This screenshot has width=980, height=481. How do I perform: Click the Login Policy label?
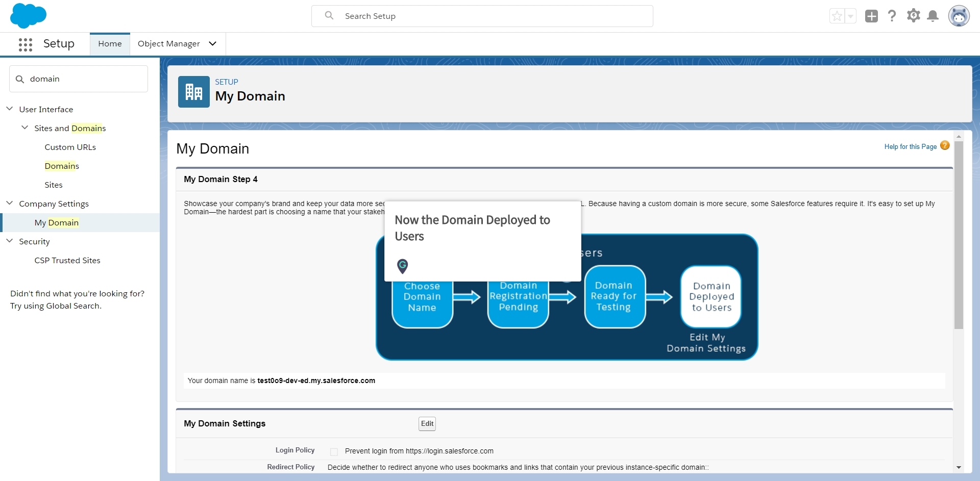295,450
